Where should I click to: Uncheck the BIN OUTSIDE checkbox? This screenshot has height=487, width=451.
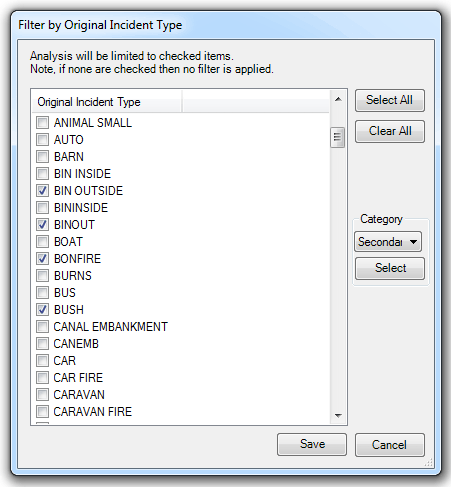(43, 191)
